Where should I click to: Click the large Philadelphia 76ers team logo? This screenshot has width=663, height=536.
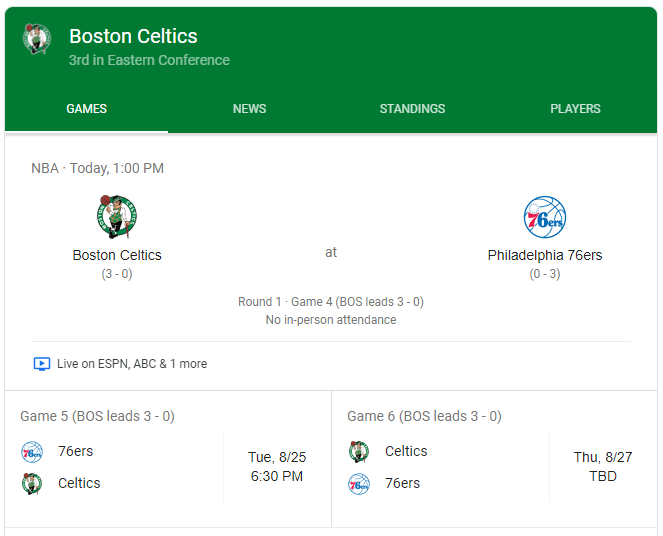[545, 217]
